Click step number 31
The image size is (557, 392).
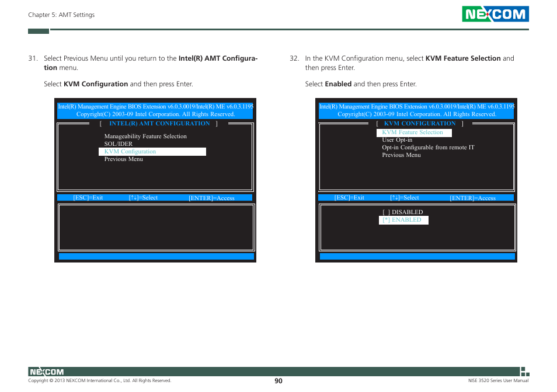pos(33,58)
